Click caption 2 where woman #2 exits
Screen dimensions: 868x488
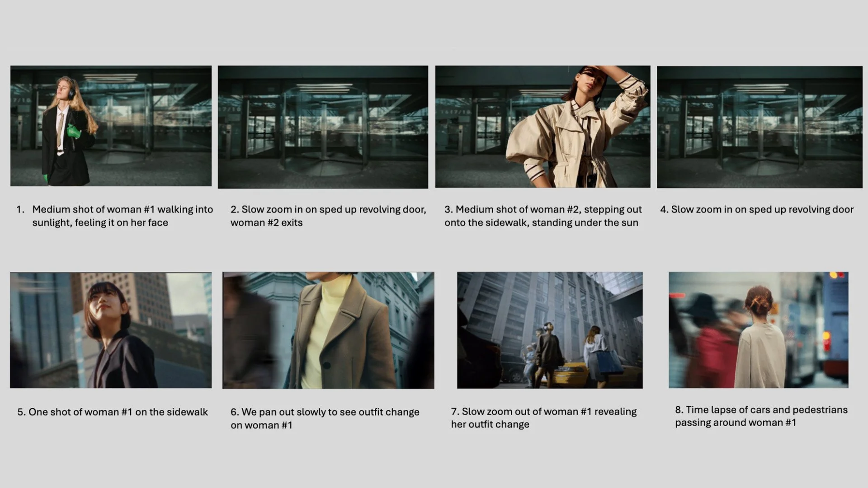click(328, 216)
